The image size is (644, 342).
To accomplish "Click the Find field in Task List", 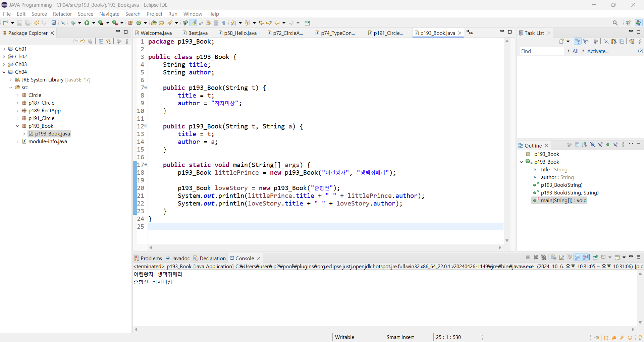I will (542, 51).
